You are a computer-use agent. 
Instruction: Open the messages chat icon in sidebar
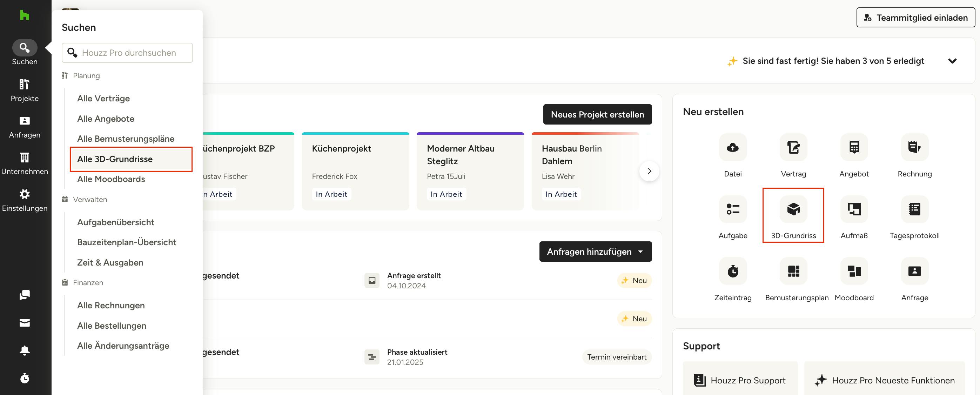pos(24,295)
